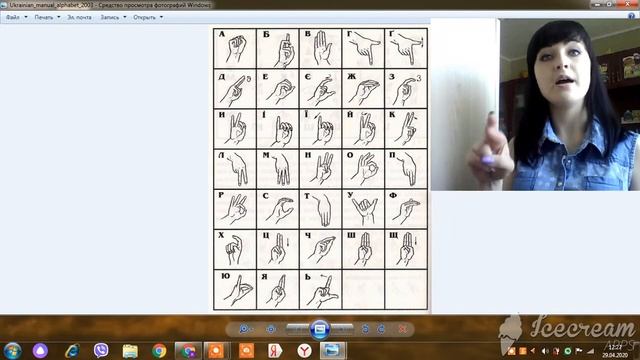Open Viber from the taskbar
The width and height of the screenshot is (640, 360).
coord(101,351)
